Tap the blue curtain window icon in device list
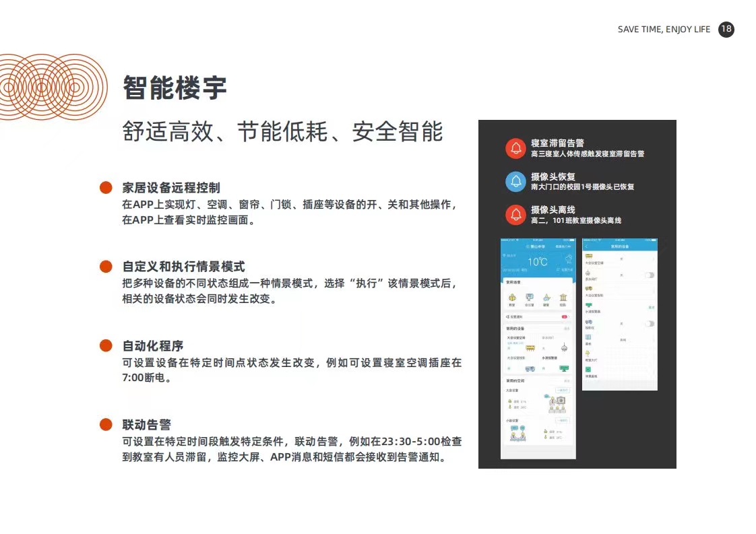The image size is (756, 534). (x=588, y=337)
